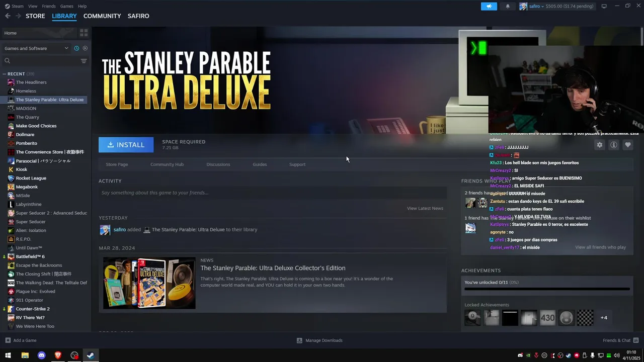Screen dimensions: 644x362
Task: Open the Games and Software dropdown
Action: pyautogui.click(x=36, y=48)
